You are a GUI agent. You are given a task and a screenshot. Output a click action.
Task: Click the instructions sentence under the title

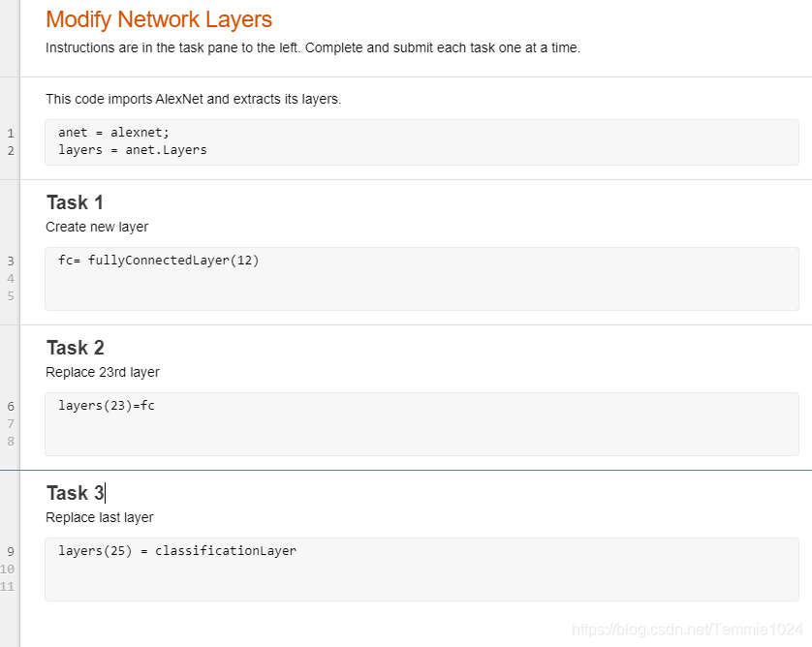pos(313,47)
